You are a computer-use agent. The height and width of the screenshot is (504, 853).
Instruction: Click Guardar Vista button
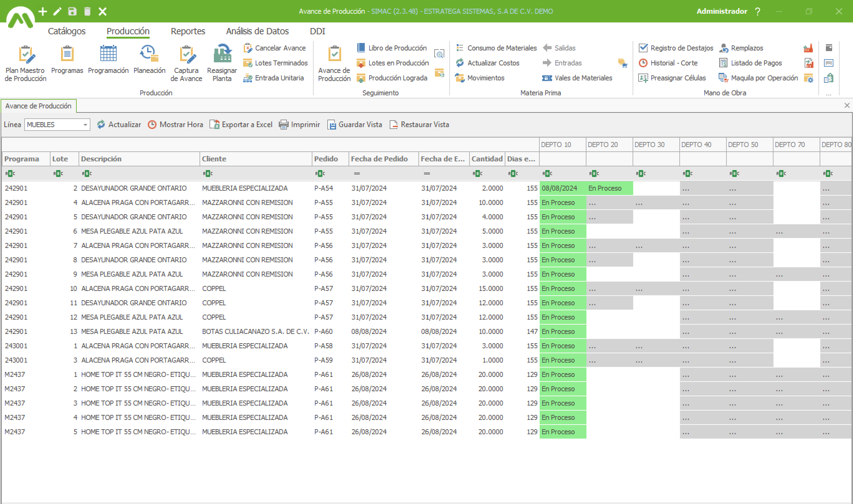point(355,125)
